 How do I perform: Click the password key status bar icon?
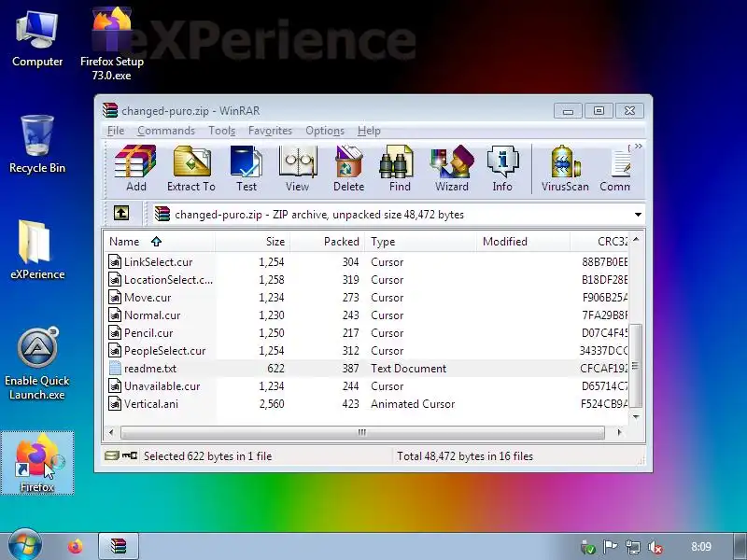[x=130, y=456]
